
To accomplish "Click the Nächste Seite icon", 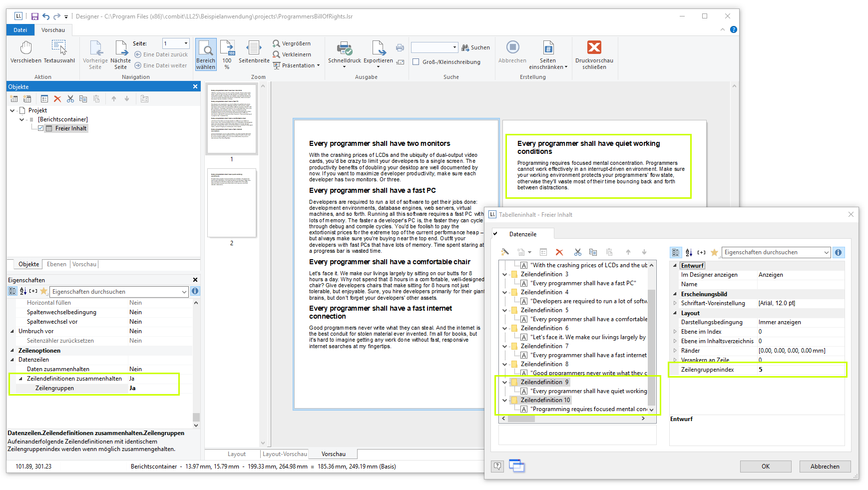I will pyautogui.click(x=121, y=48).
